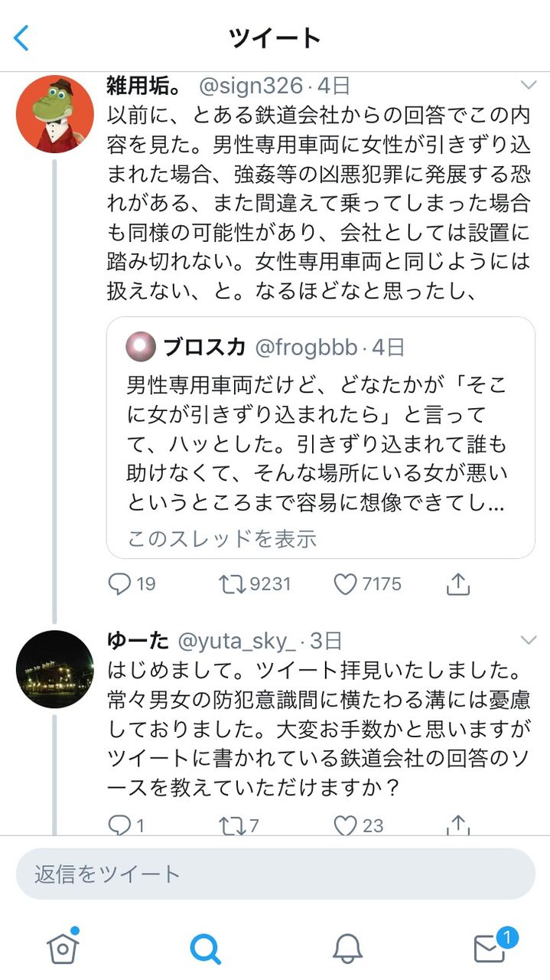Share ゆーた's tweet
Screen dimensions: 550x980
[x=457, y=825]
